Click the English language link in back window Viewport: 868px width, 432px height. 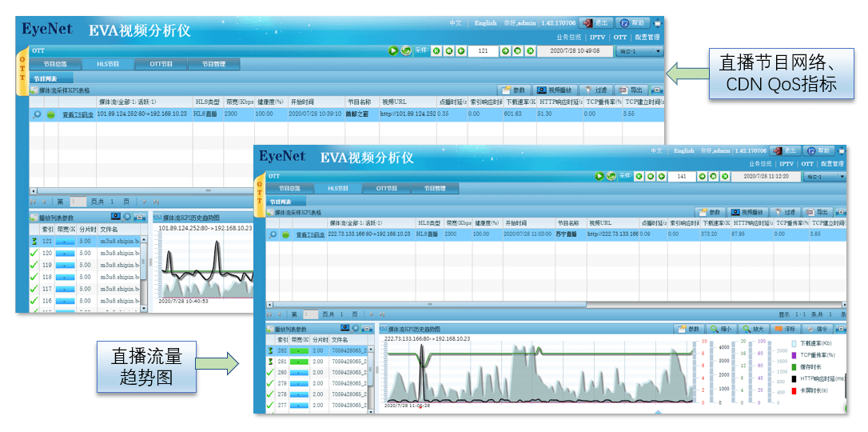[485, 23]
